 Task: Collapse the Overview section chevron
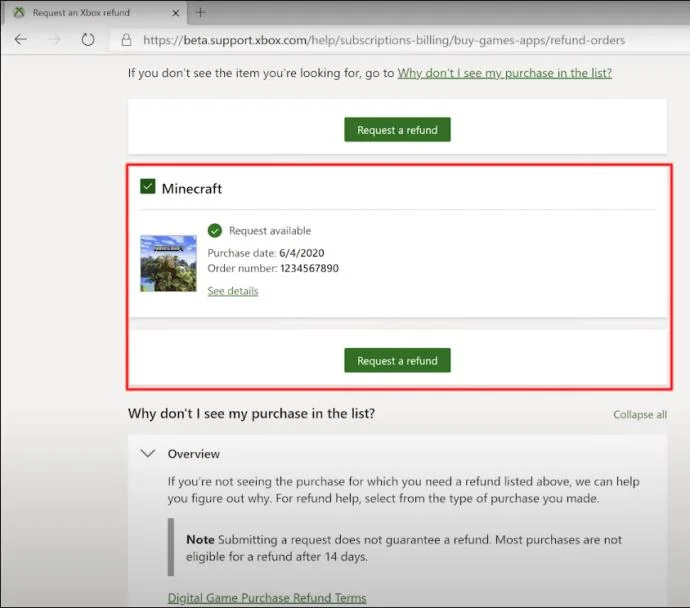tap(148, 453)
